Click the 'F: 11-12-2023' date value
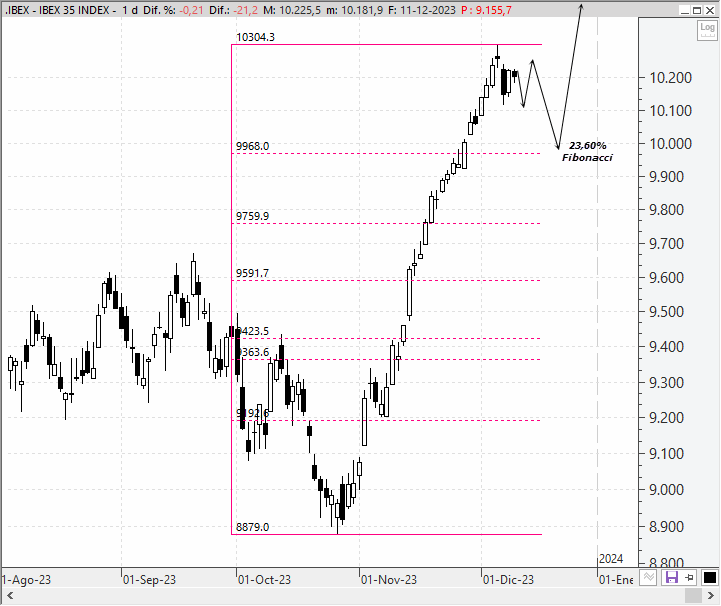Screen dimensions: 721x606 pyautogui.click(x=422, y=10)
